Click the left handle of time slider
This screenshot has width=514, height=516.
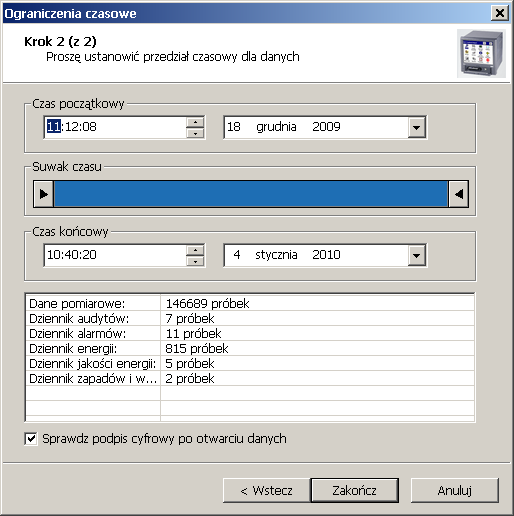44,194
